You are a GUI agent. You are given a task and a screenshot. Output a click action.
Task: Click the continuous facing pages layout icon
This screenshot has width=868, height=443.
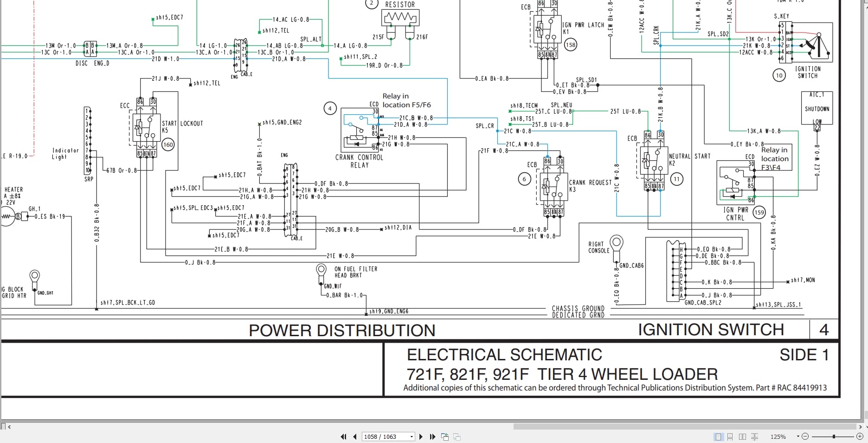[755, 436]
